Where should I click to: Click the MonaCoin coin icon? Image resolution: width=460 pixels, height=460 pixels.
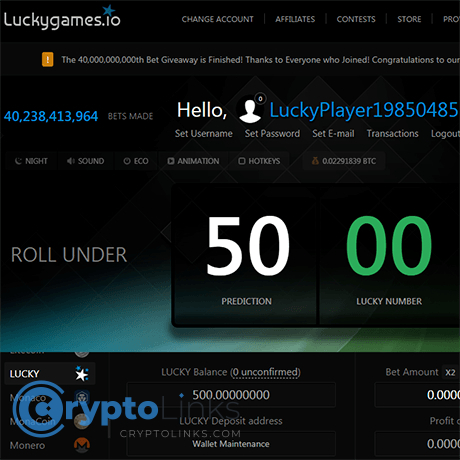tap(82, 421)
